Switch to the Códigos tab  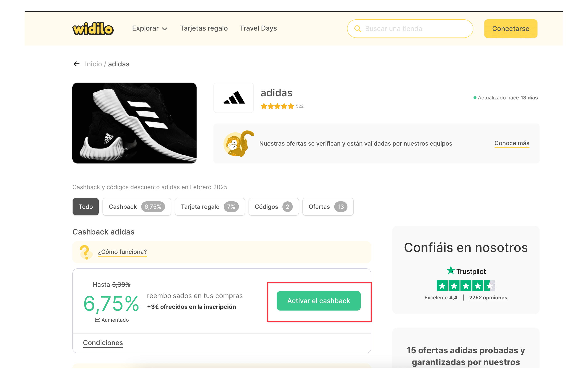tap(274, 207)
